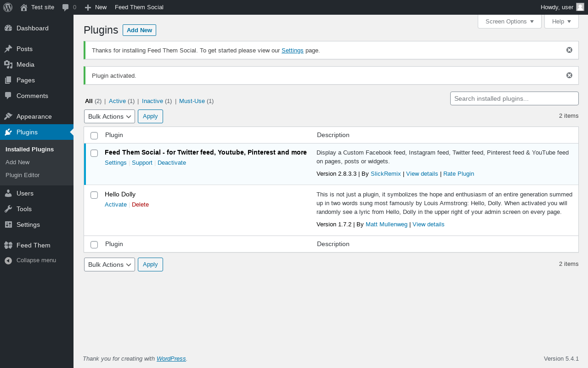Focus the Search installed plugins field
588x368 pixels.
(514, 98)
